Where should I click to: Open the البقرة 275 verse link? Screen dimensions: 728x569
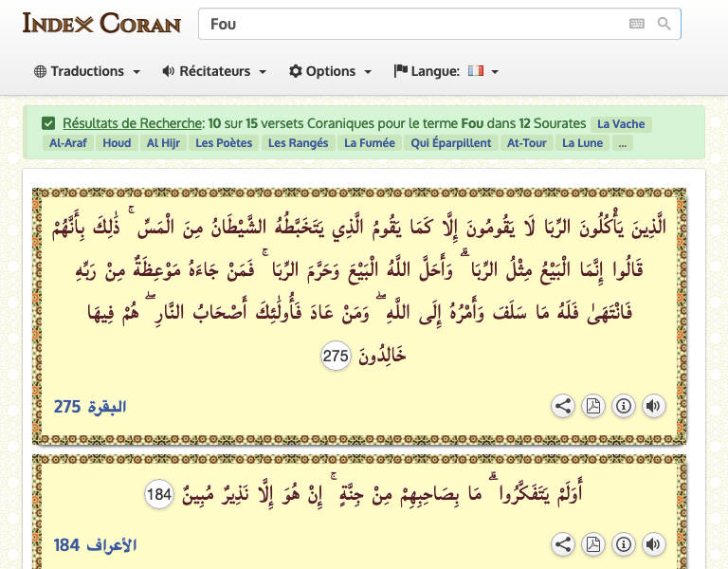pyautogui.click(x=90, y=407)
